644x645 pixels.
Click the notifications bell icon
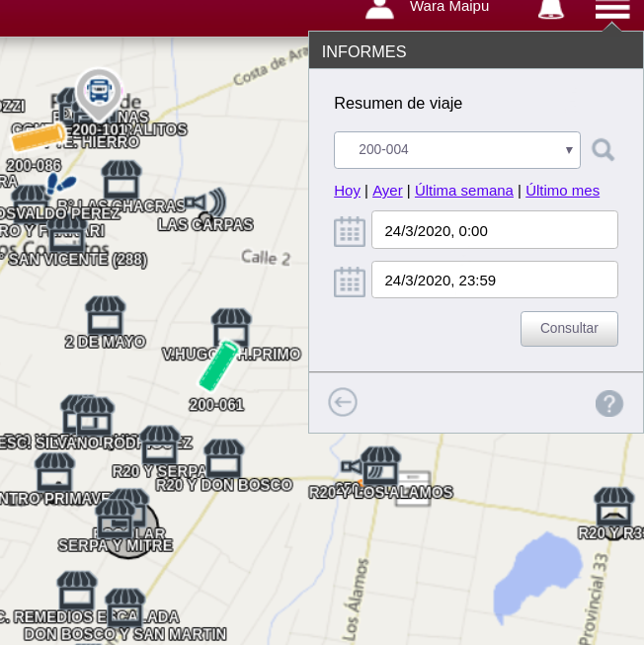coord(550,9)
